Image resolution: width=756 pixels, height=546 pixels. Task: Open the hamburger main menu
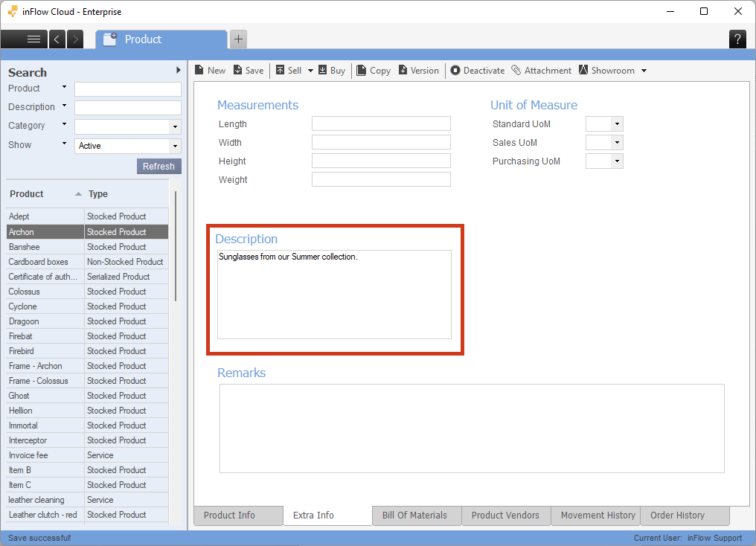33,39
